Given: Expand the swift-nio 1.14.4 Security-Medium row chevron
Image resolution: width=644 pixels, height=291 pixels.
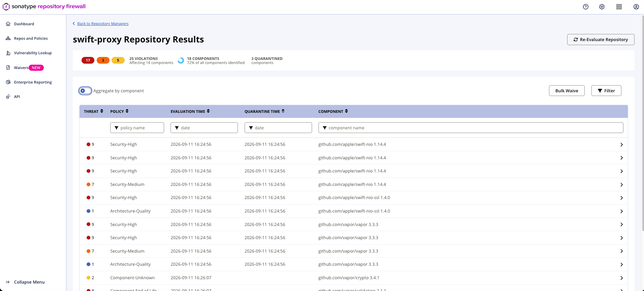Looking at the screenshot, I should click(621, 185).
